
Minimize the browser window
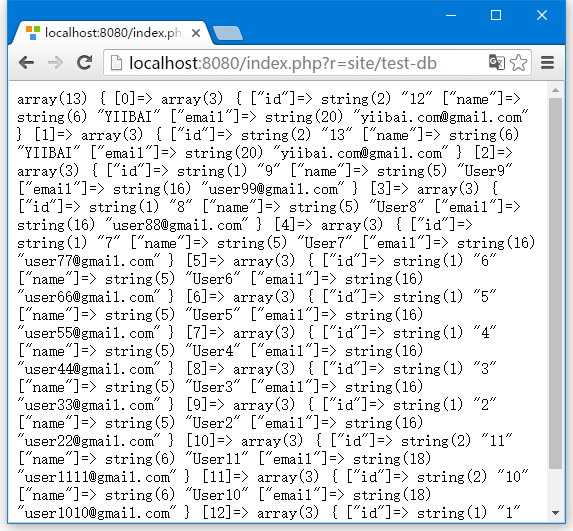click(x=451, y=15)
